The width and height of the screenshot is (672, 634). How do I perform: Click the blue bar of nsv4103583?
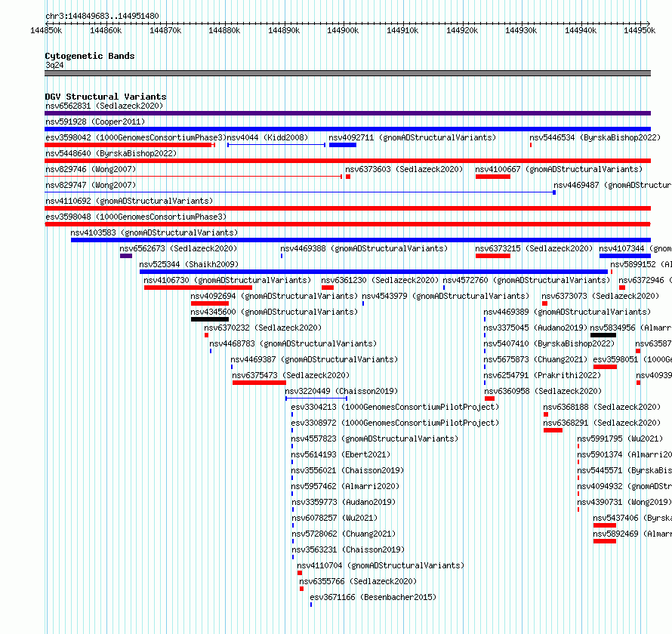click(361, 240)
